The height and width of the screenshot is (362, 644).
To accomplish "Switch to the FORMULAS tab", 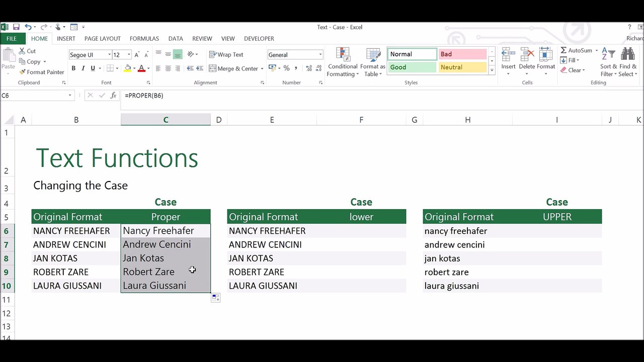I will point(144,39).
